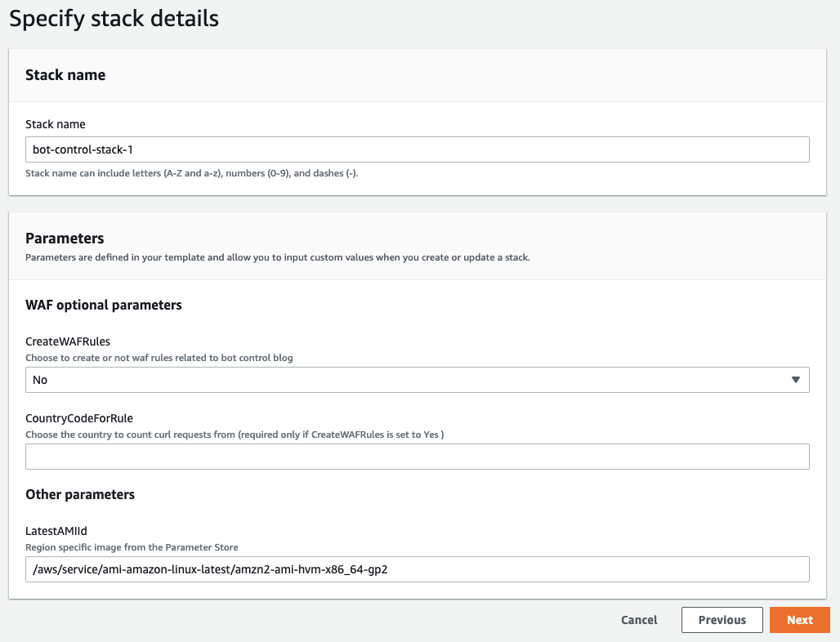The height and width of the screenshot is (642, 840).
Task: Focus the CountryCodeForRule empty input field
Action: coord(417,457)
